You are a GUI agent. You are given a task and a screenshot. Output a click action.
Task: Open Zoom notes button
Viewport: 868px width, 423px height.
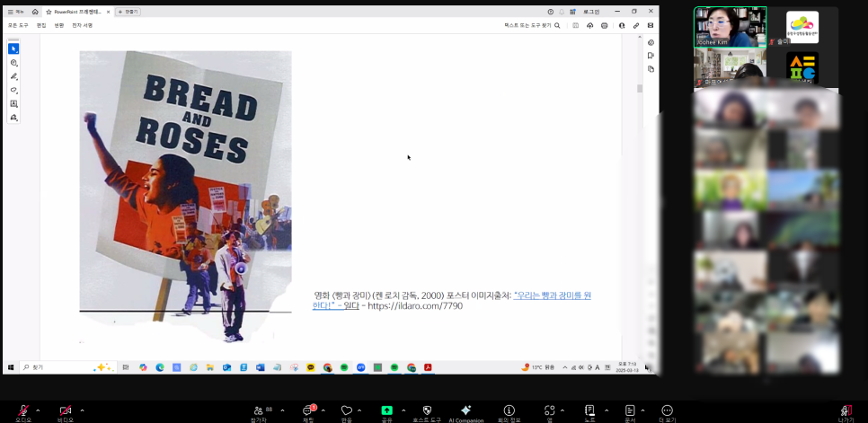589,413
